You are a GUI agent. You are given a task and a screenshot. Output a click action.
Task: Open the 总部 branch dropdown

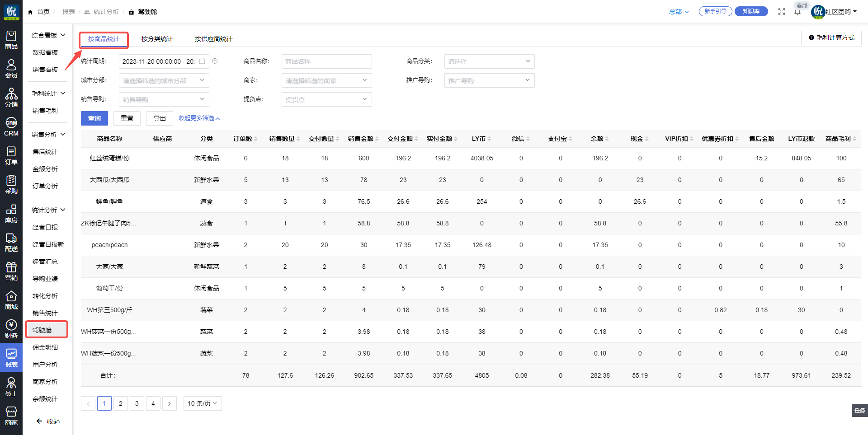click(x=679, y=12)
